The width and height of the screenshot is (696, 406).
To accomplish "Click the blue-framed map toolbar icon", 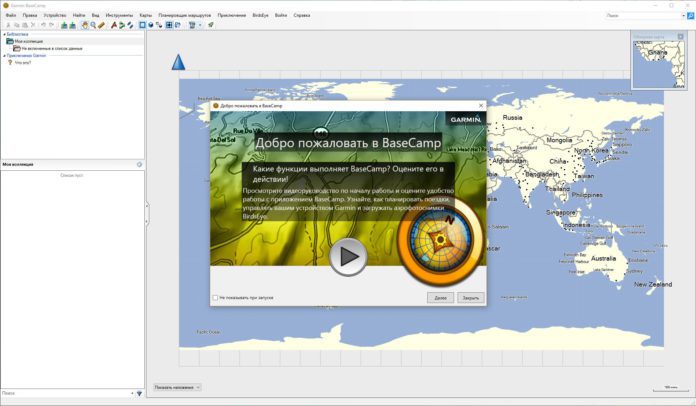I will 169,25.
